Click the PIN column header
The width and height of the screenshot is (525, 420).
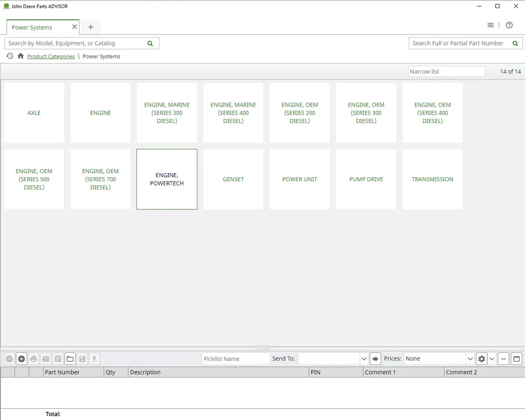(x=336, y=372)
